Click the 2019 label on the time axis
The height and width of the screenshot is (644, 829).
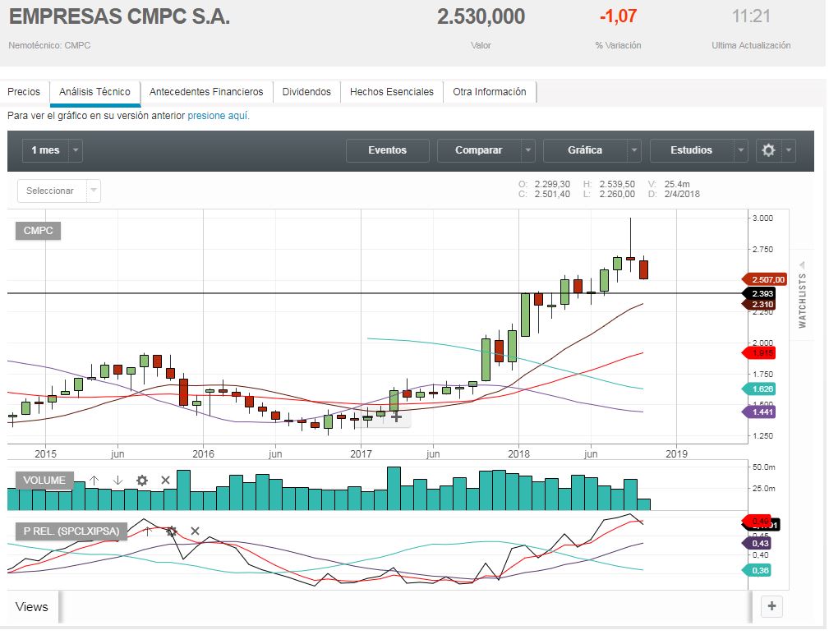click(x=677, y=453)
